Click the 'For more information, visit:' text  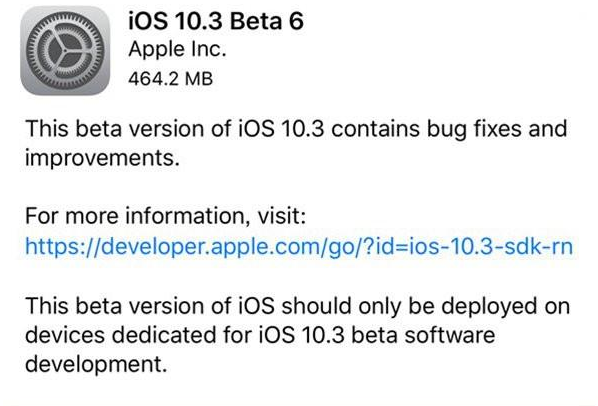(x=166, y=216)
